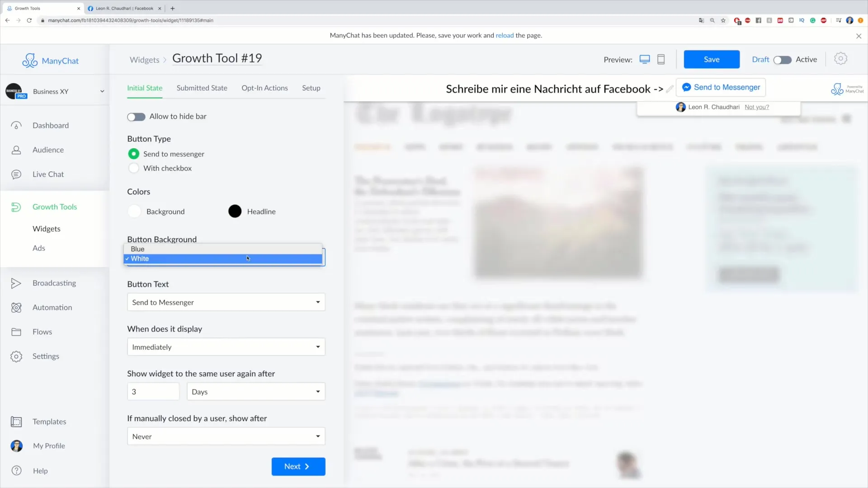The width and height of the screenshot is (868, 488).
Task: Click the Save button
Action: 711,59
